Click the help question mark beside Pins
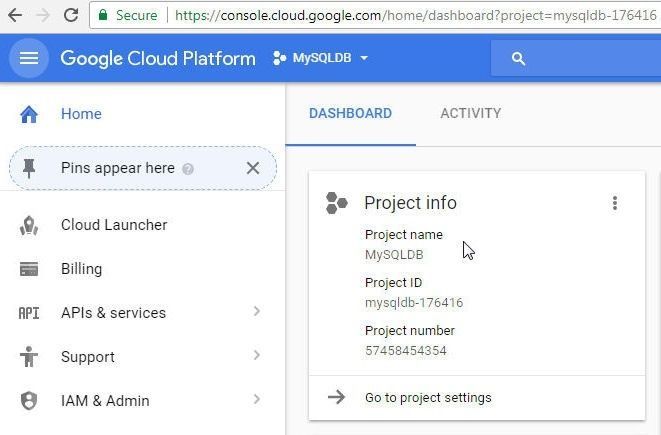Image resolution: width=661 pixels, height=435 pixels. point(188,169)
